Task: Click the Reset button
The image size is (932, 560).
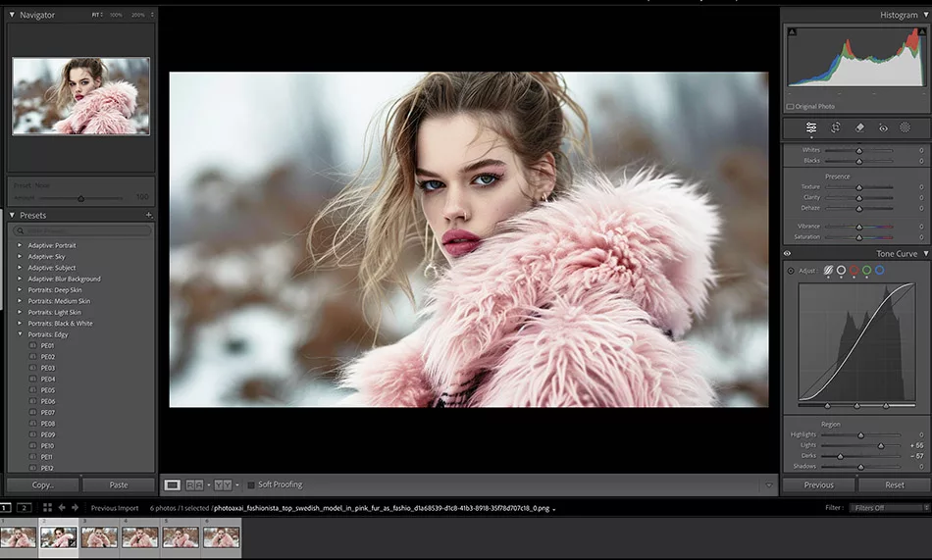Action: (x=894, y=485)
